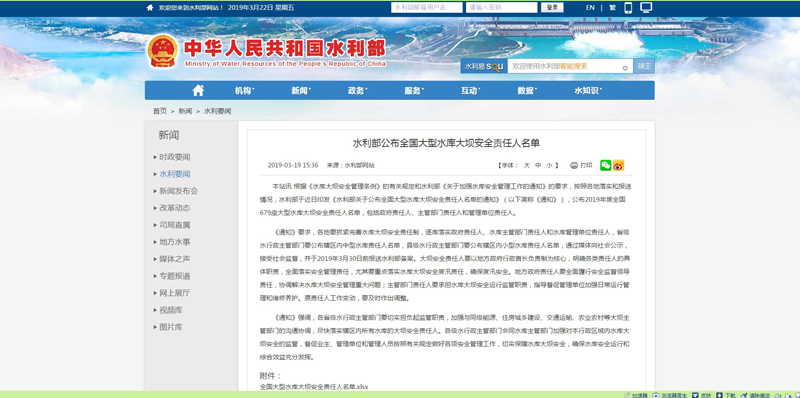Screen dimensions: 800x398
Task: Open the 服务 navigation menu
Action: tap(414, 90)
